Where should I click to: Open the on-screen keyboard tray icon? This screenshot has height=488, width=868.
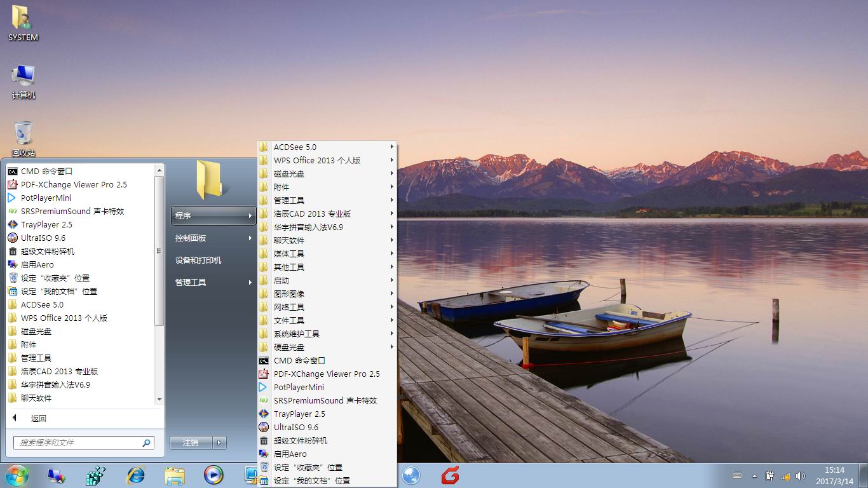pos(737,475)
